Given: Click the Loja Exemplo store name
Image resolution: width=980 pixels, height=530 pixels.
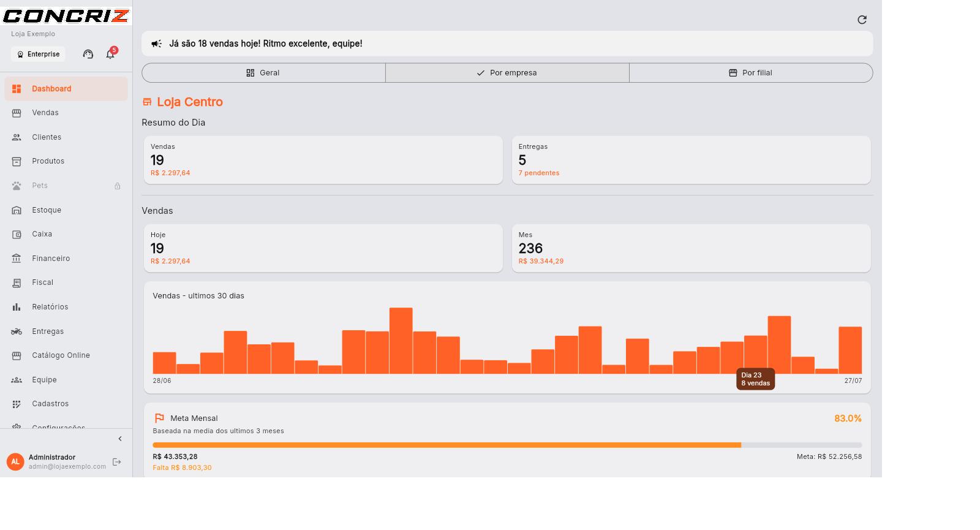Looking at the screenshot, I should click(33, 34).
